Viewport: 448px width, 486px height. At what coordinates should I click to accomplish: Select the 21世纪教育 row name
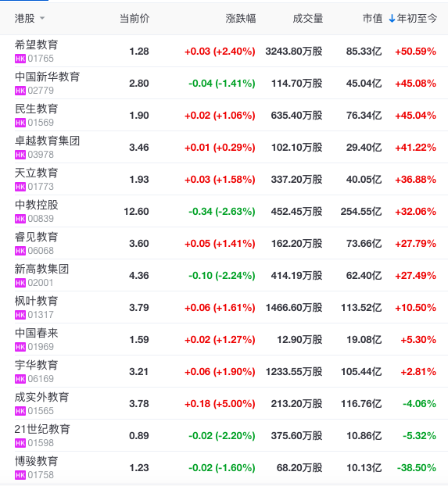click(42, 429)
